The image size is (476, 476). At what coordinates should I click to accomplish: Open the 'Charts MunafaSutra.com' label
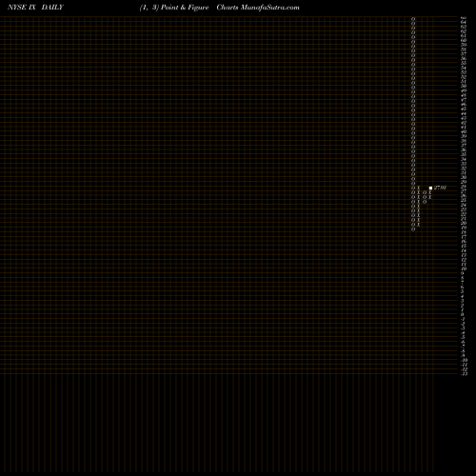tap(258, 8)
